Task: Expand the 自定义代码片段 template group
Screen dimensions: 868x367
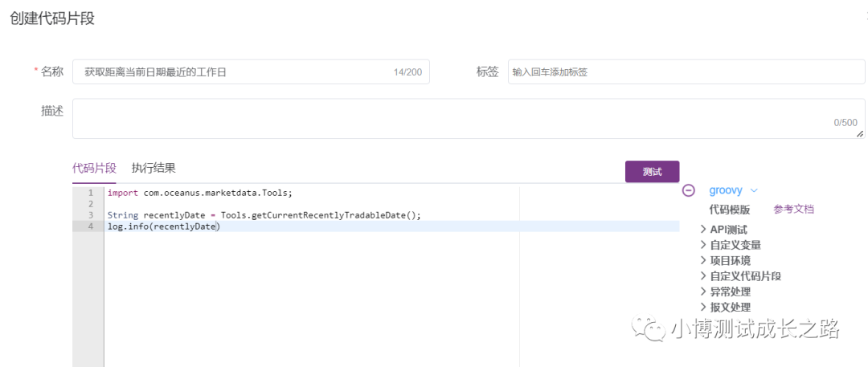Action: pyautogui.click(x=741, y=276)
